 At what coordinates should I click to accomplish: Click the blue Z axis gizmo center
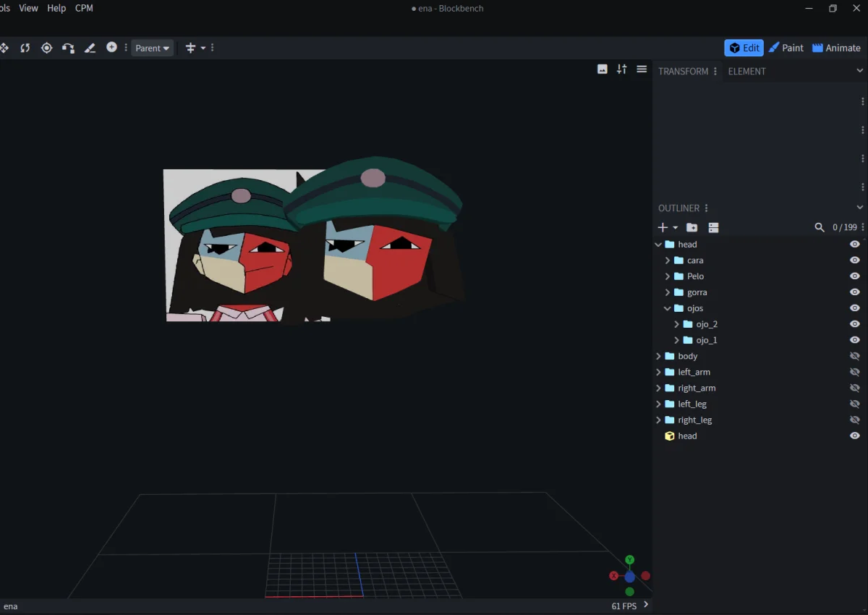point(630,577)
